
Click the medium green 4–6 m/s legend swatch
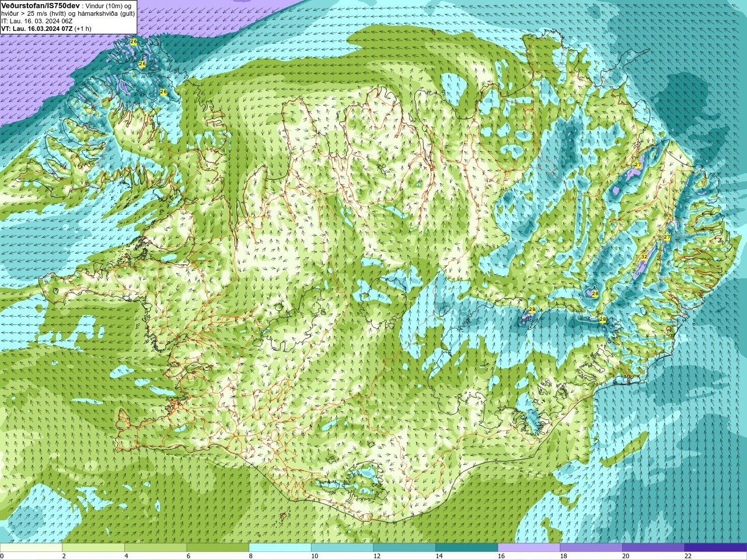[155, 548]
